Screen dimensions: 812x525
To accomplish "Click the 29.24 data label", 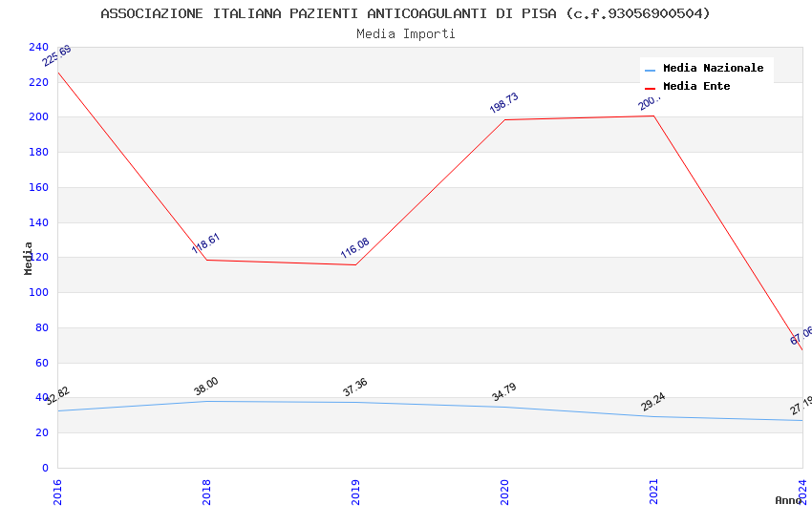I will [653, 402].
